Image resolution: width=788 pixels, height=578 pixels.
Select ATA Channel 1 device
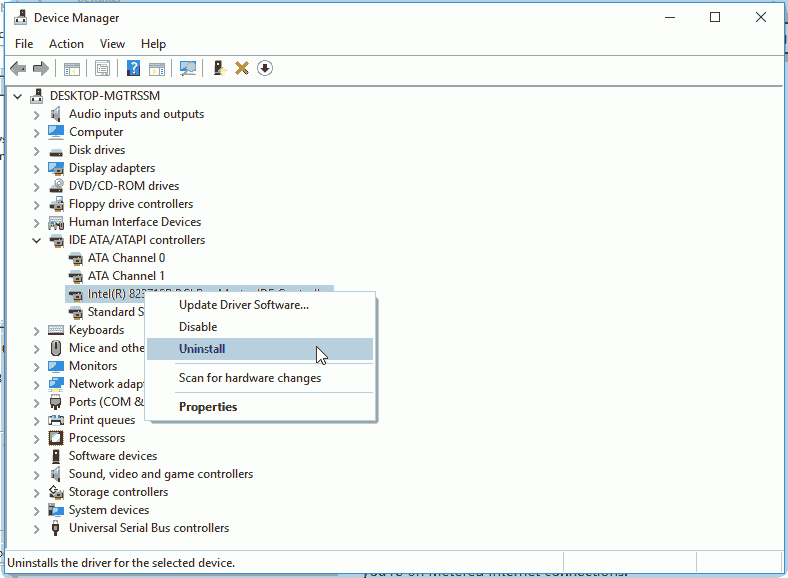pyautogui.click(x=126, y=276)
